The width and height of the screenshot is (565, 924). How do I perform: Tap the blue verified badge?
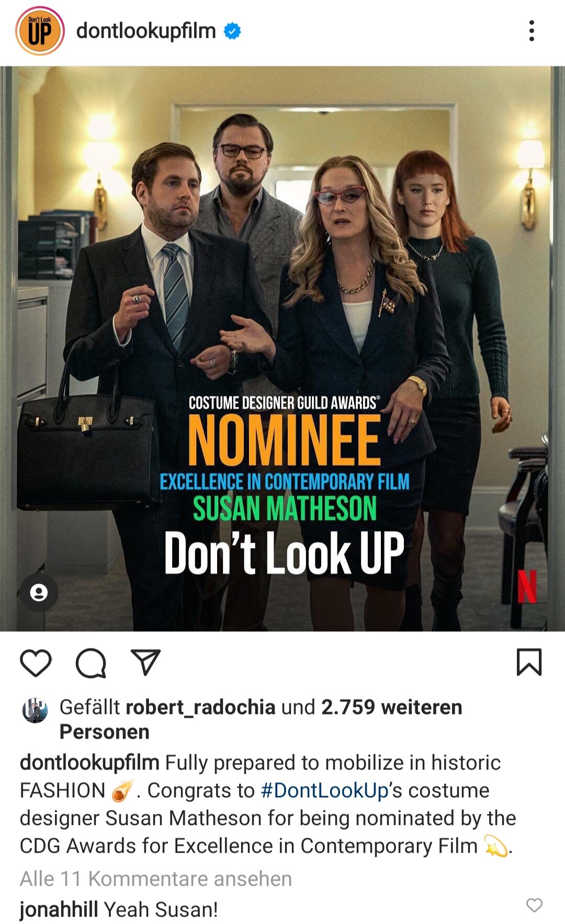tap(232, 31)
